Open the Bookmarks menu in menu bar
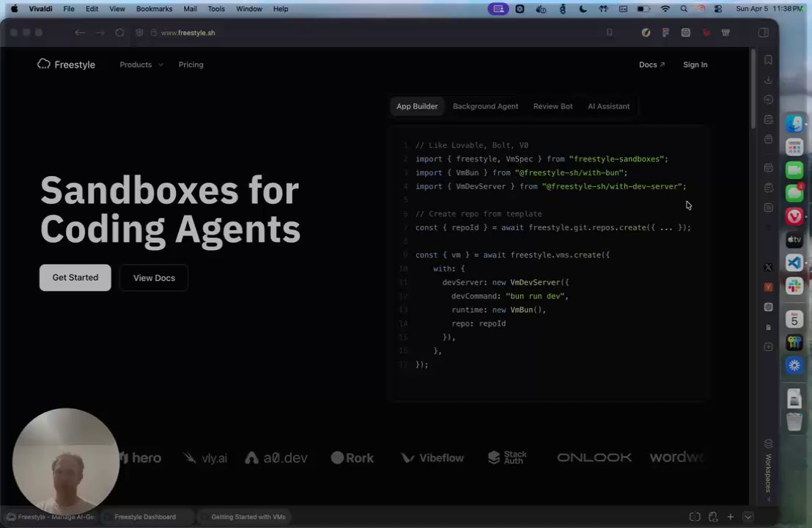 (154, 9)
